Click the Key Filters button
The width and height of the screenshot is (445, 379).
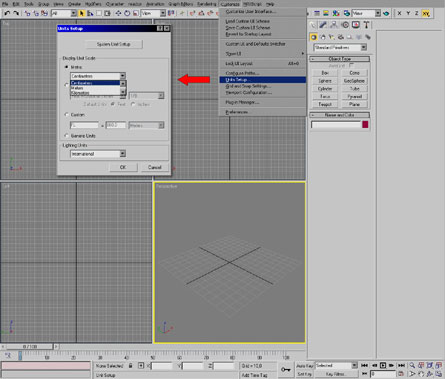click(x=335, y=374)
